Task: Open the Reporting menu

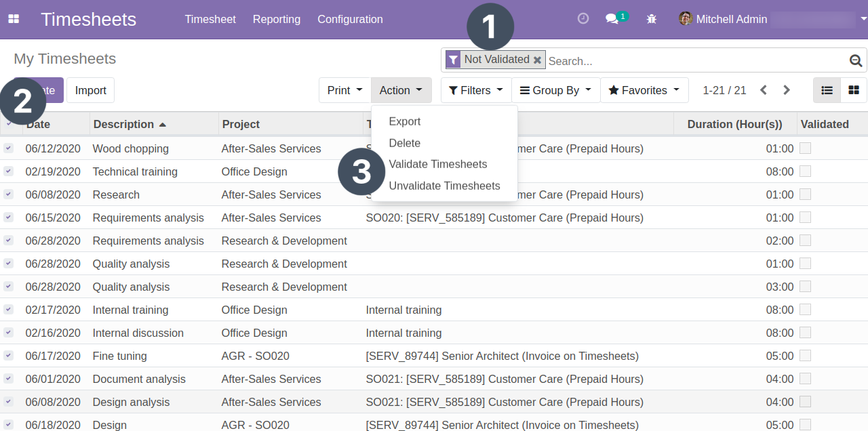Action: pyautogui.click(x=277, y=19)
